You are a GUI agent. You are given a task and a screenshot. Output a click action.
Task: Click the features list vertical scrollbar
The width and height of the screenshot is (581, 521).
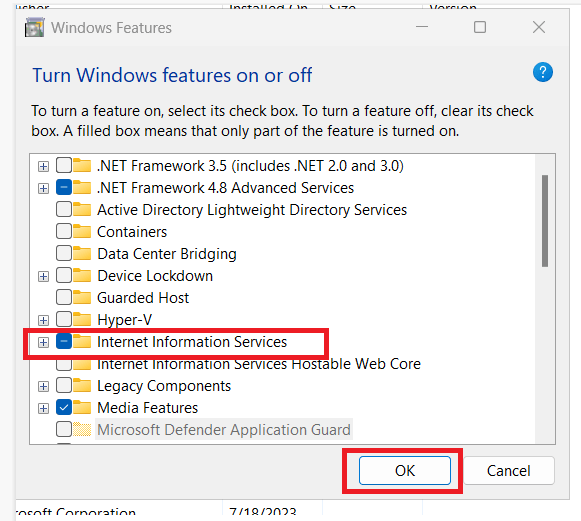545,298
